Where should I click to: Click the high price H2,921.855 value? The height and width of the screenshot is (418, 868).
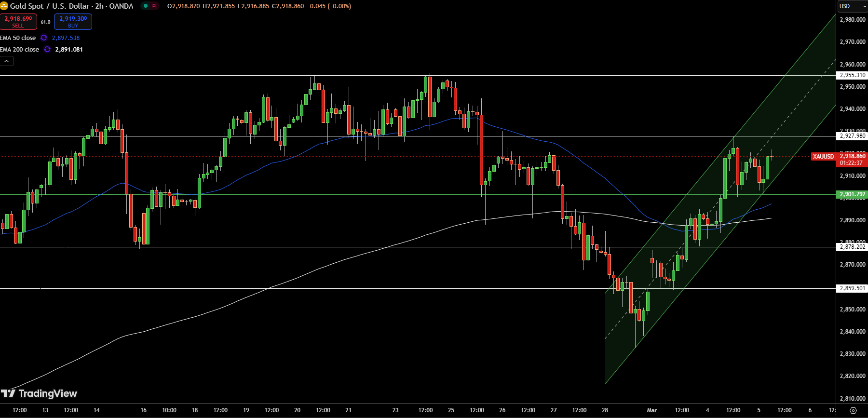218,6
